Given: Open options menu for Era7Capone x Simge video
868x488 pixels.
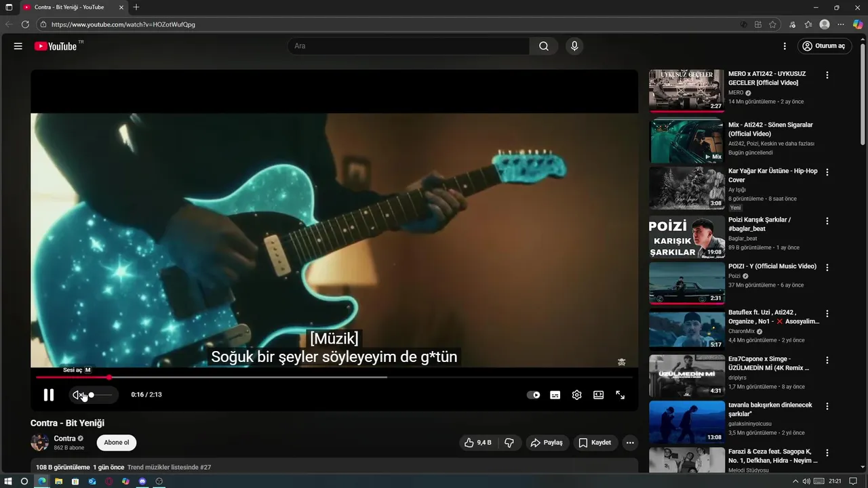Looking at the screenshot, I should click(x=827, y=360).
